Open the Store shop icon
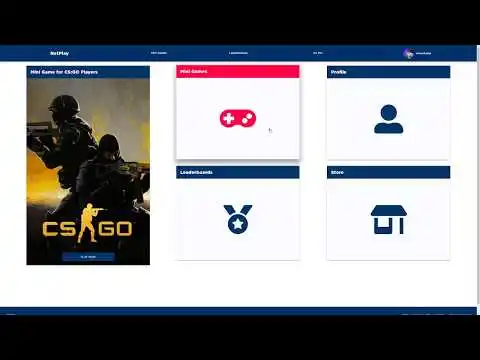480x360 pixels. (389, 220)
